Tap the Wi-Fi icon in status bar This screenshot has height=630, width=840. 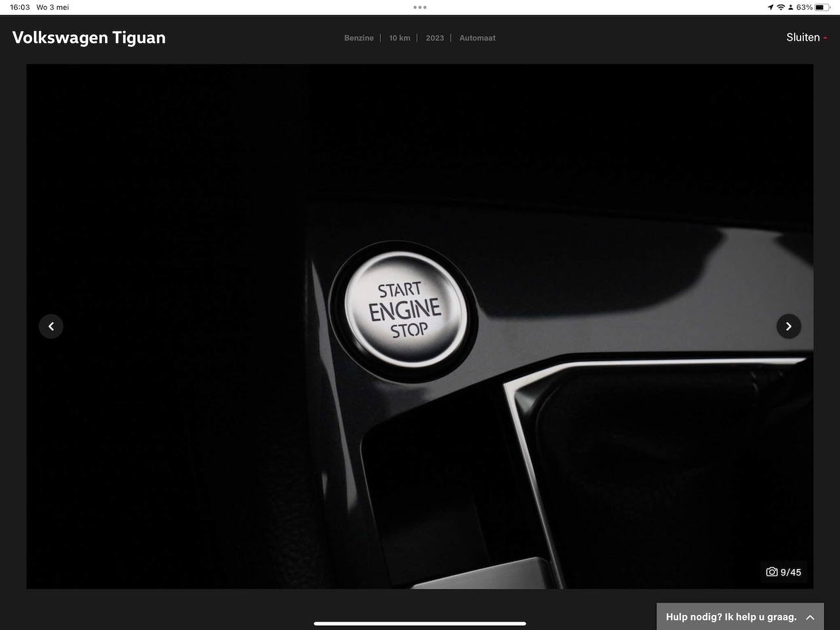[x=780, y=7]
